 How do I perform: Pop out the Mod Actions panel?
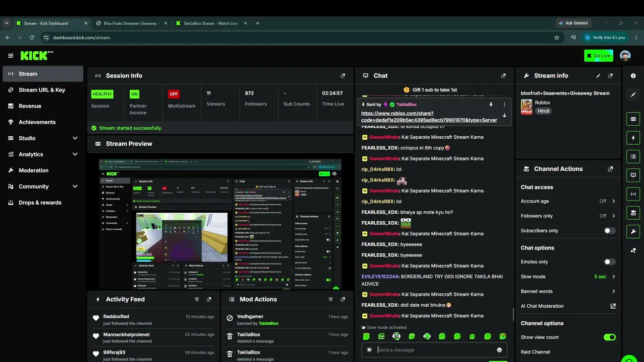tap(343, 299)
